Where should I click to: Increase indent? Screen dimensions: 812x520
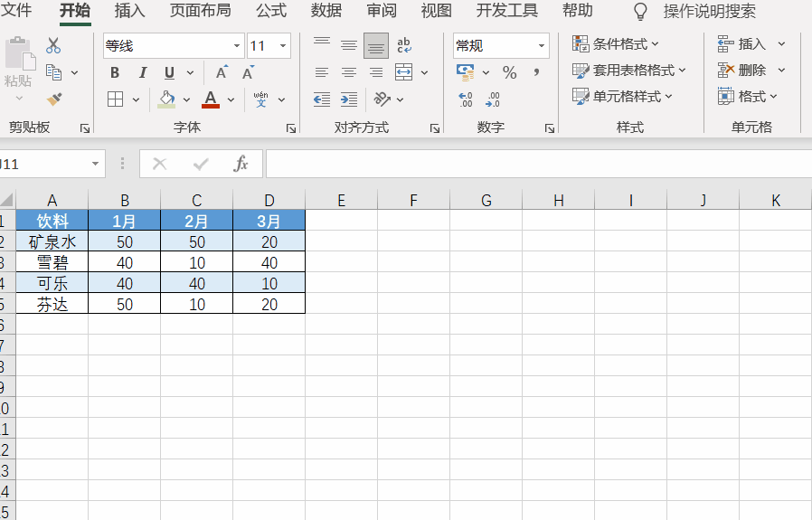pos(349,99)
